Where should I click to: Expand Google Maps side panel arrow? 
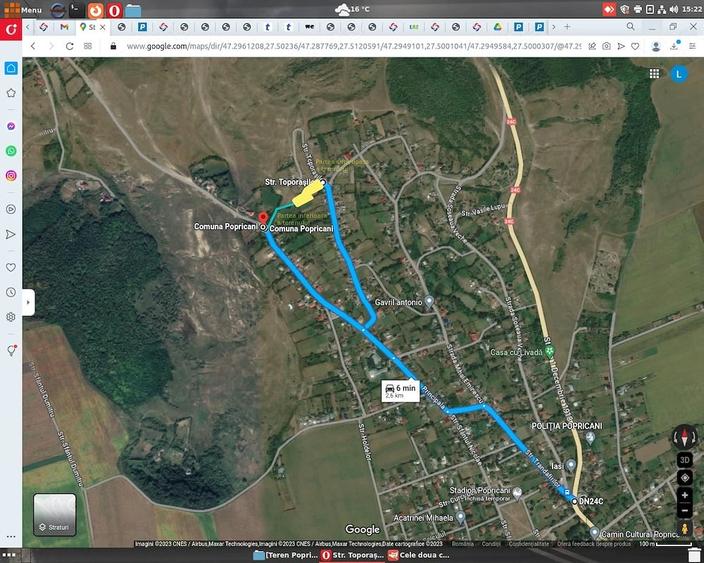(28, 302)
